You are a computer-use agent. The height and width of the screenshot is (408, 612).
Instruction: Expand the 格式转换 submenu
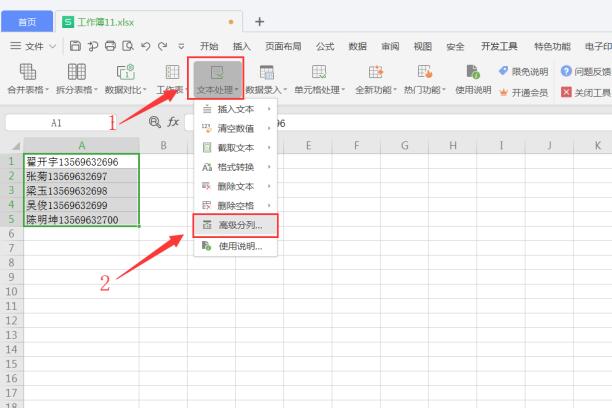(269, 167)
